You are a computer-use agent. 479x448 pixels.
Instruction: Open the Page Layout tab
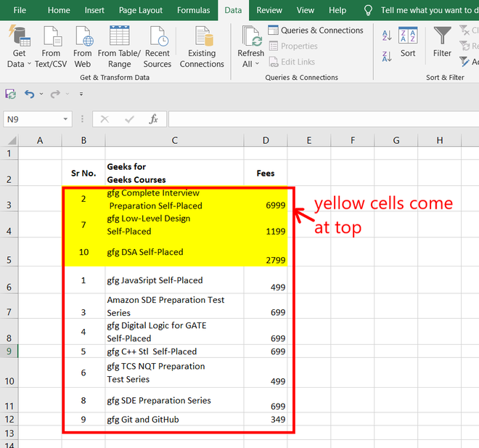[x=141, y=10]
